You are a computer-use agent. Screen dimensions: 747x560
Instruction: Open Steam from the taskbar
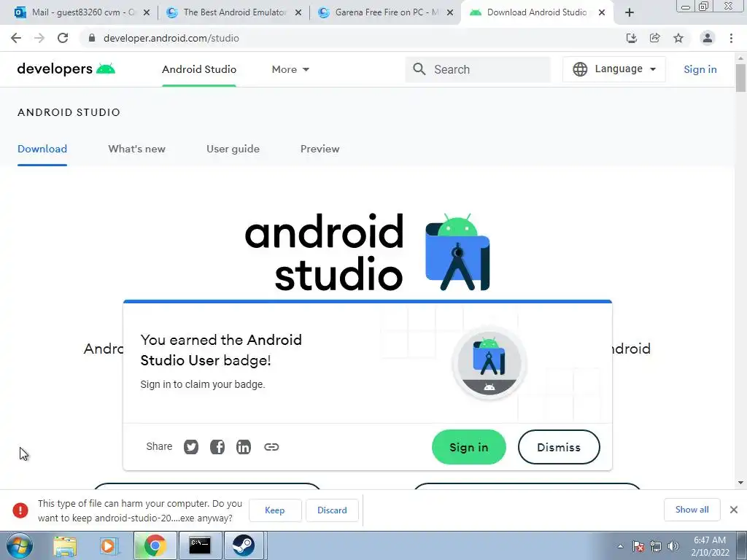point(244,545)
